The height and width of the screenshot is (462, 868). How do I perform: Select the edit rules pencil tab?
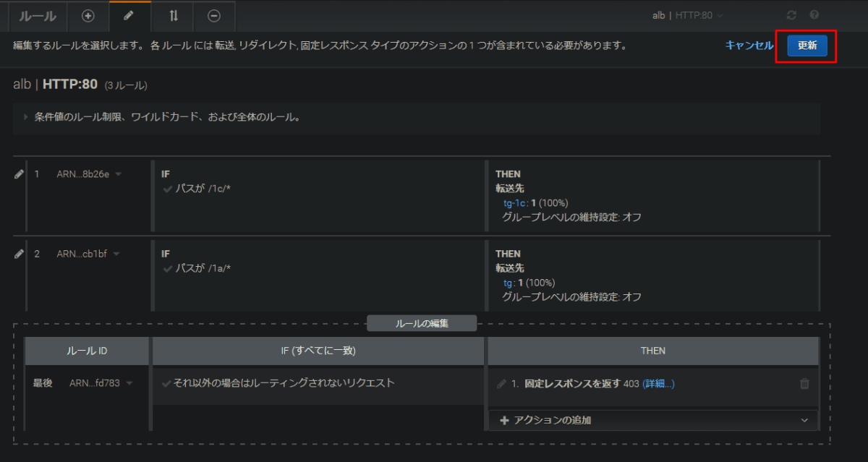coord(129,15)
